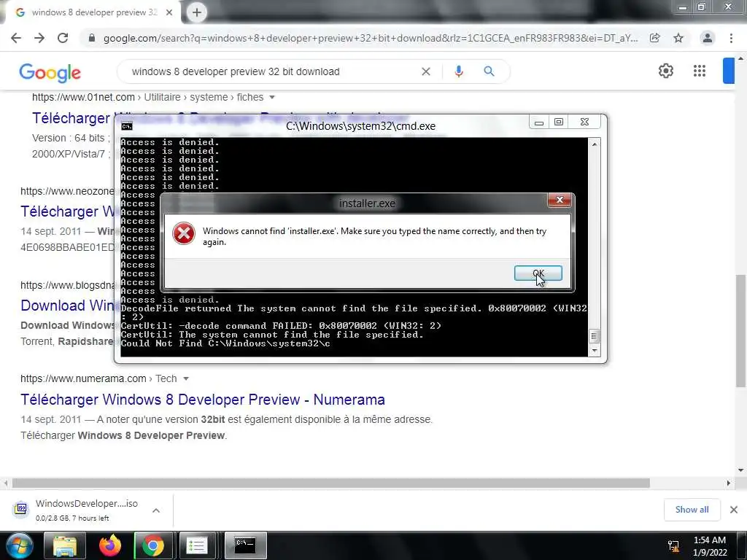747x560 pixels.
Task: Go forward in Chrome history
Action: click(x=39, y=38)
